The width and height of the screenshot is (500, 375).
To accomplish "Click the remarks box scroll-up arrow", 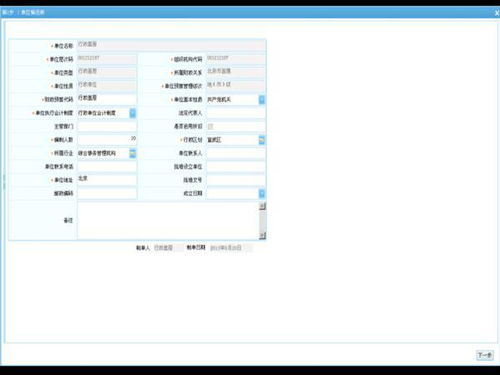I will pos(262,206).
